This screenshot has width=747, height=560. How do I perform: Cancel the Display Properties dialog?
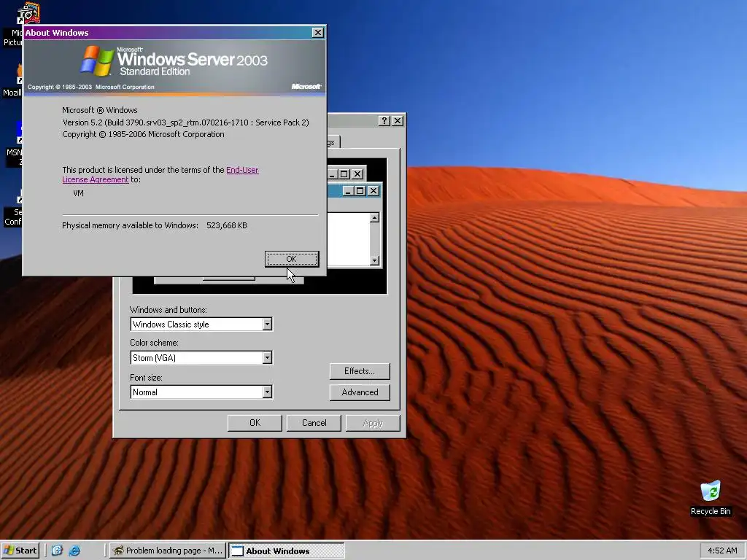pyautogui.click(x=314, y=423)
